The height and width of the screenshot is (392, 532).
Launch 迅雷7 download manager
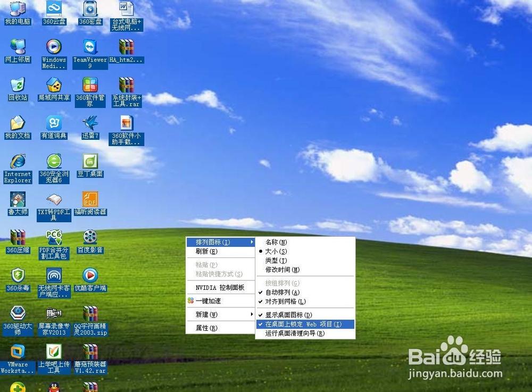pos(90,126)
